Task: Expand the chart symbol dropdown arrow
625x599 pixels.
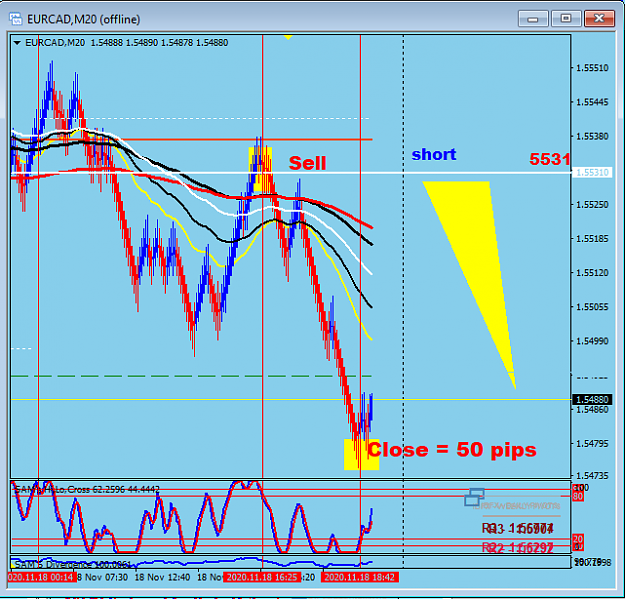Action: [17, 43]
